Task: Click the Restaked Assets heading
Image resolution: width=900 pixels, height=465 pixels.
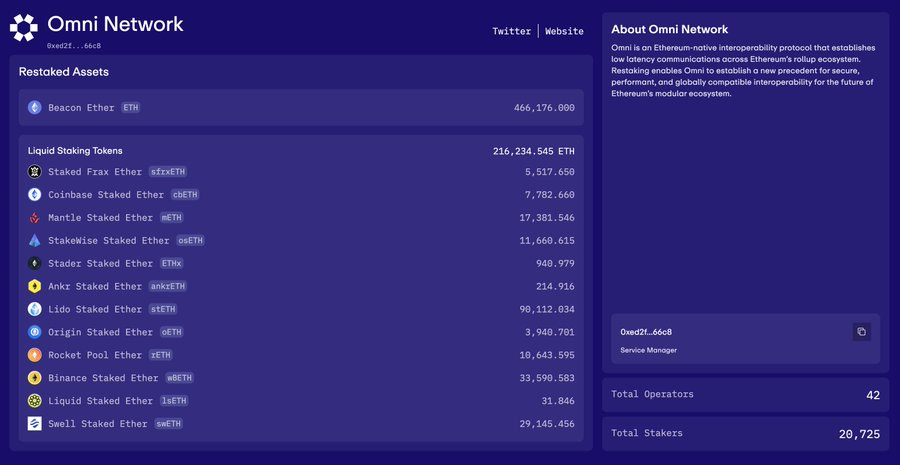Action: 64,72
